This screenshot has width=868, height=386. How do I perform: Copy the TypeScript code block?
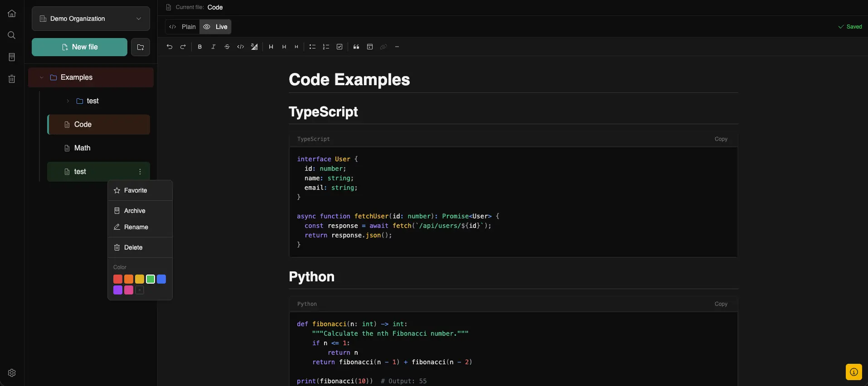721,139
